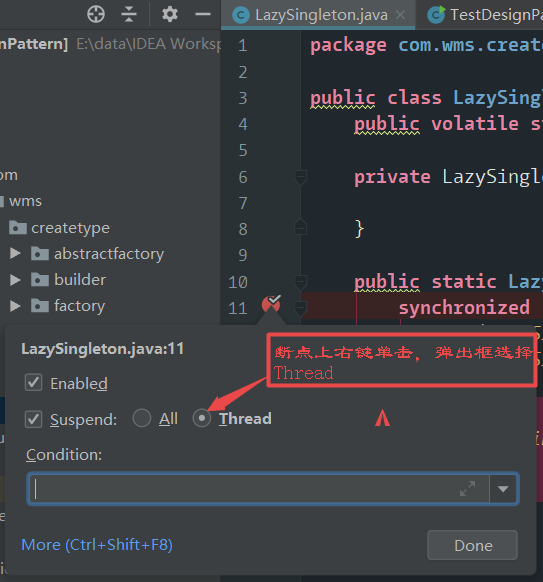Close the LazySingleton.java tab

click(400, 15)
